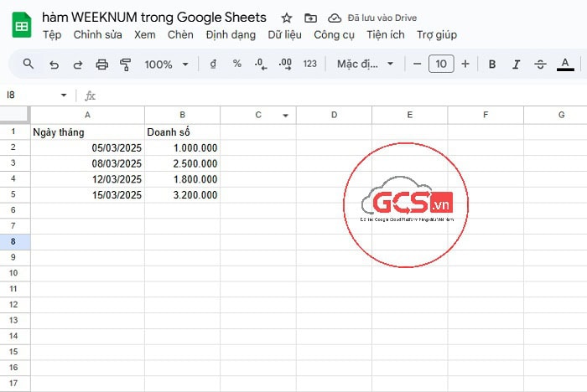Open the 100% zoom dropdown
Screen dimensions: 587x392
tap(164, 64)
